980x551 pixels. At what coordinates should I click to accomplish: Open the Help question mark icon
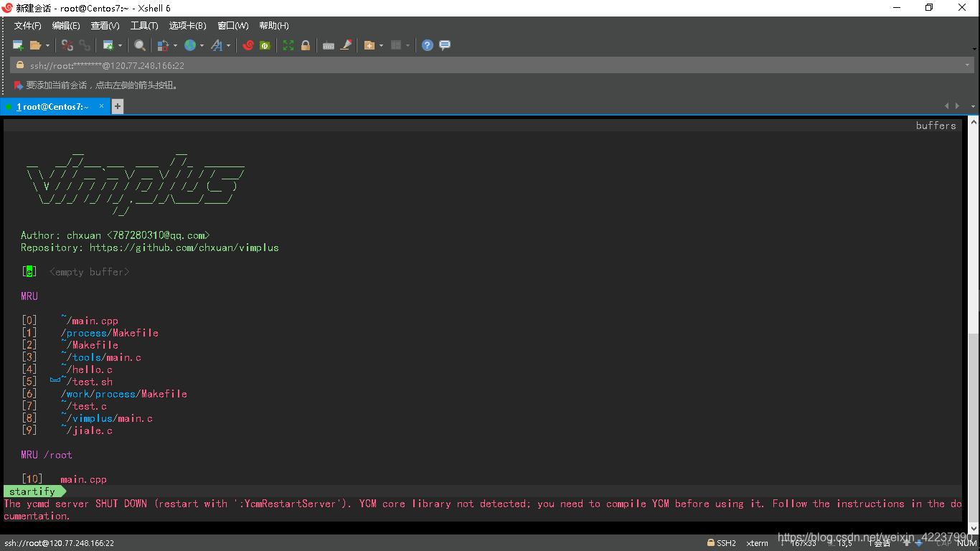point(428,45)
